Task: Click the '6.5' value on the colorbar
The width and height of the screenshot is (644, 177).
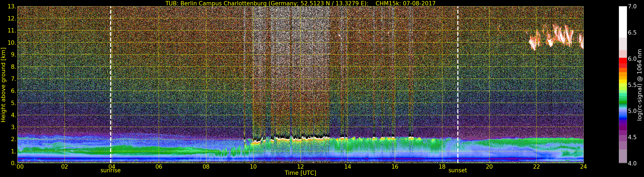Action: tap(632, 33)
